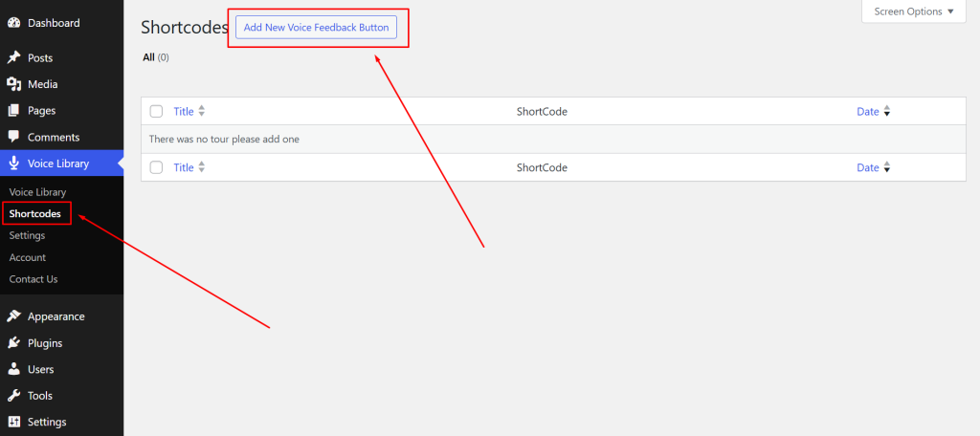Click the Plugins plug icon

(x=13, y=343)
